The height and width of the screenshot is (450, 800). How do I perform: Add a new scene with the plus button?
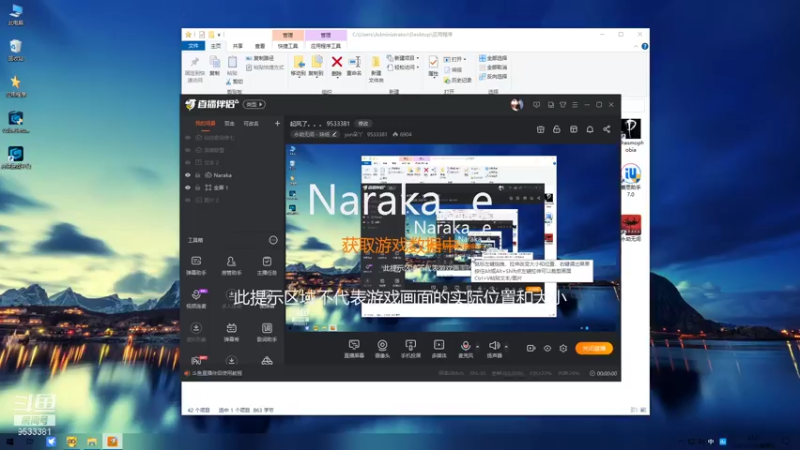click(x=277, y=123)
